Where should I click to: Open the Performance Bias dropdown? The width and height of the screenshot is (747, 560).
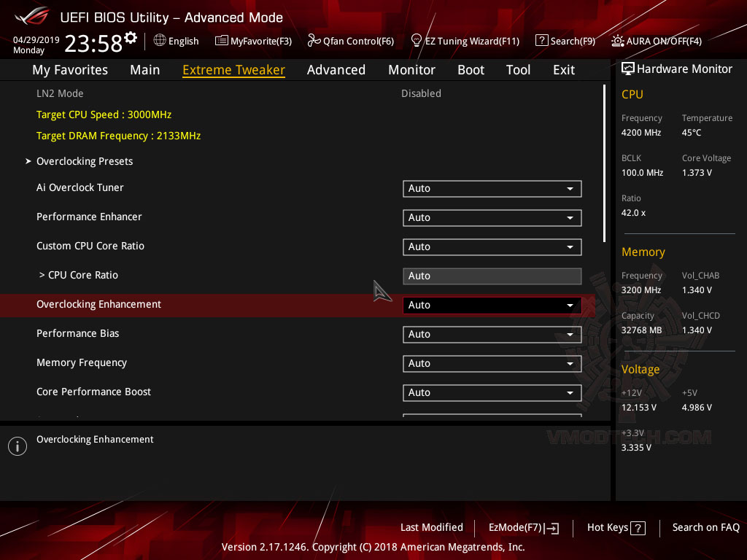click(492, 334)
